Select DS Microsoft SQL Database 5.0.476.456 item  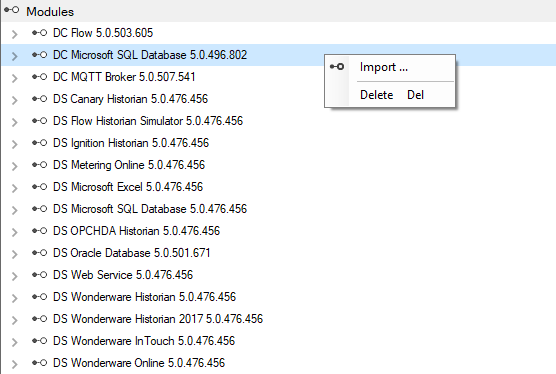coord(150,209)
